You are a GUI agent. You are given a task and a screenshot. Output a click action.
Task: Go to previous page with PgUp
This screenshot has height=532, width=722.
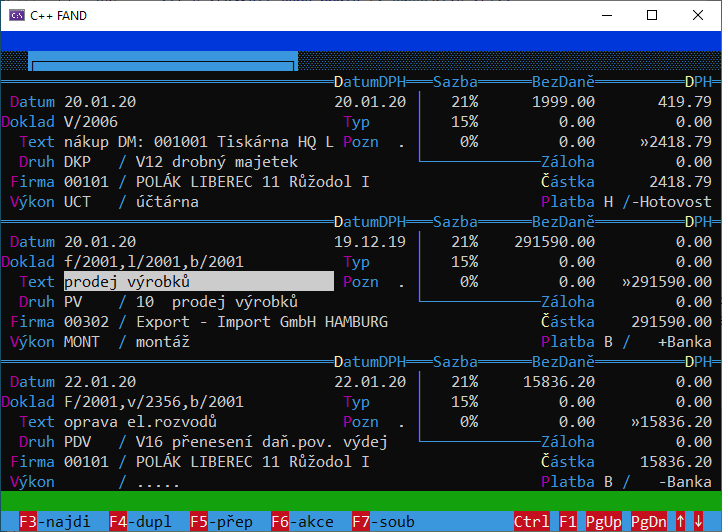click(x=604, y=521)
